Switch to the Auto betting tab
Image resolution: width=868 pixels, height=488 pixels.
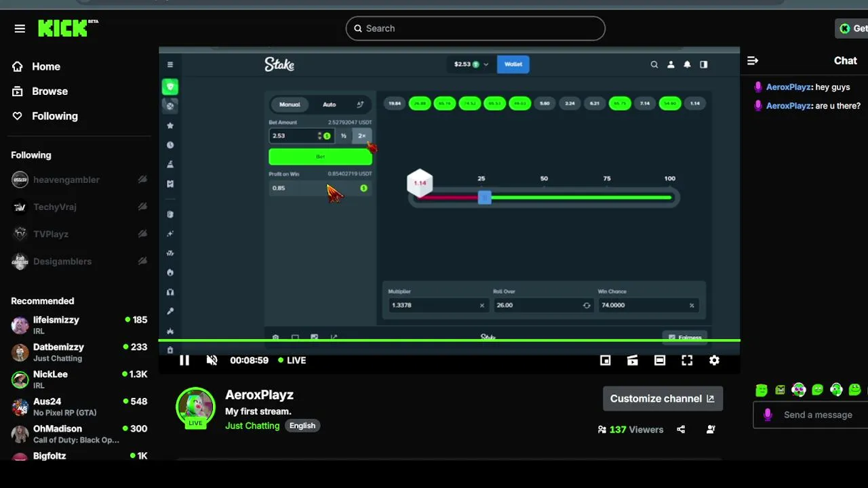tap(329, 104)
